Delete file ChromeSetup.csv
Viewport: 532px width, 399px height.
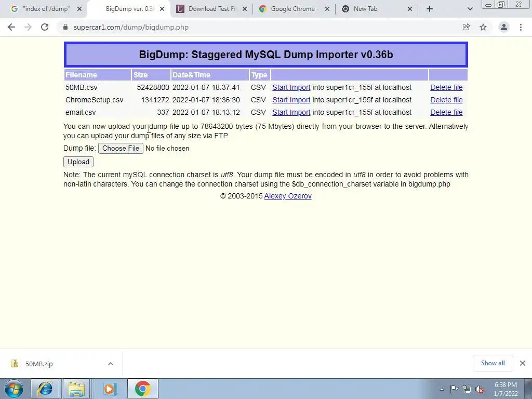coord(446,100)
